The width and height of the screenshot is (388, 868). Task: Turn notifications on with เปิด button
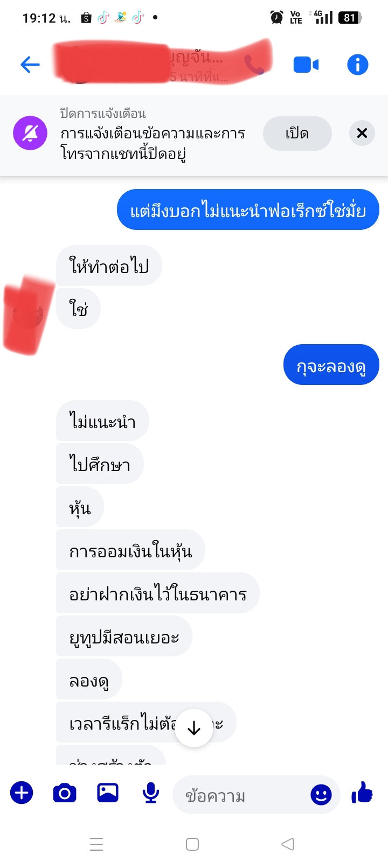tap(297, 133)
